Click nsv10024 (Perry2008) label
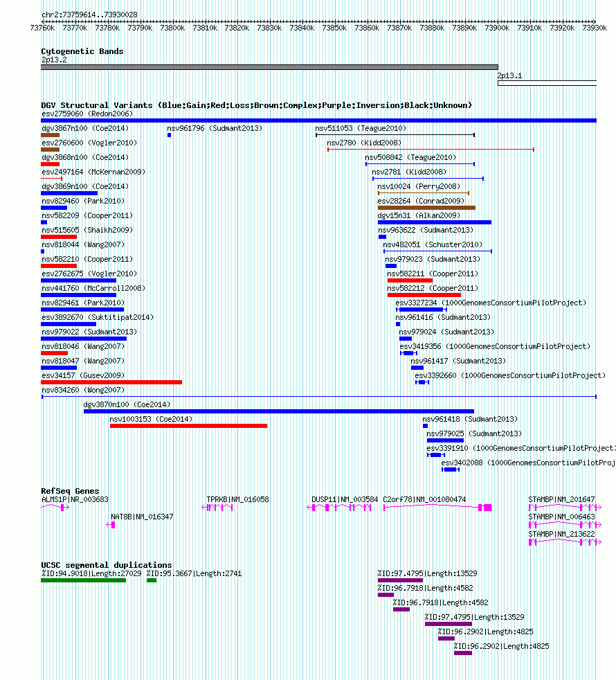 click(x=419, y=186)
